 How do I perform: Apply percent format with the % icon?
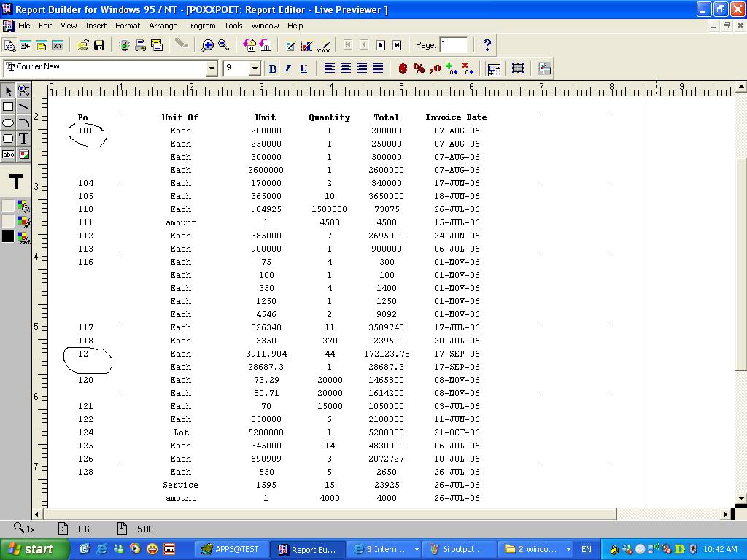[419, 69]
